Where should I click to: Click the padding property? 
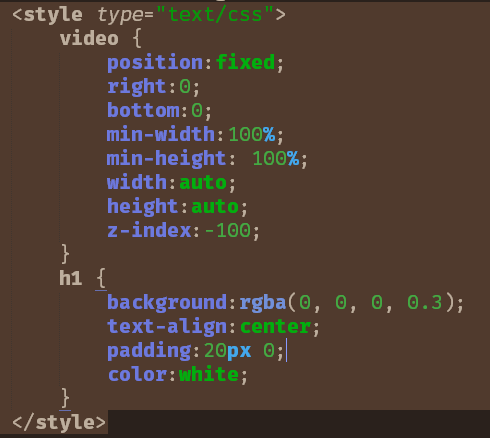coord(149,351)
